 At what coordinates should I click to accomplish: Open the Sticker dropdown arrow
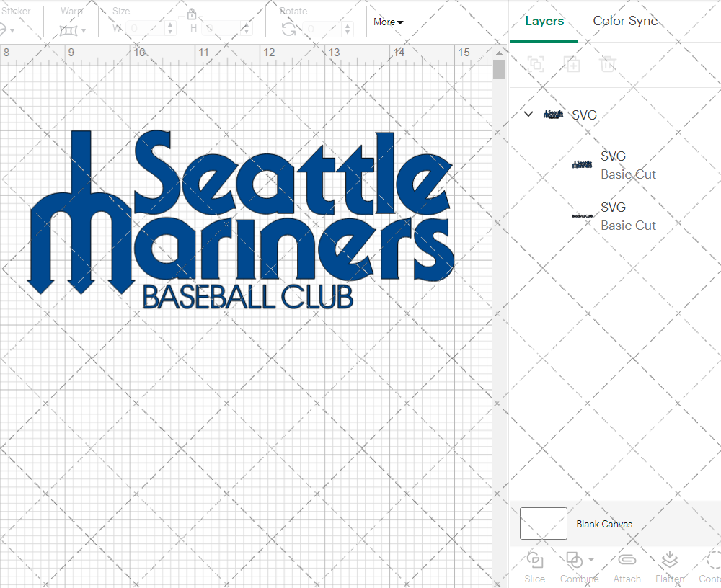coord(12,31)
